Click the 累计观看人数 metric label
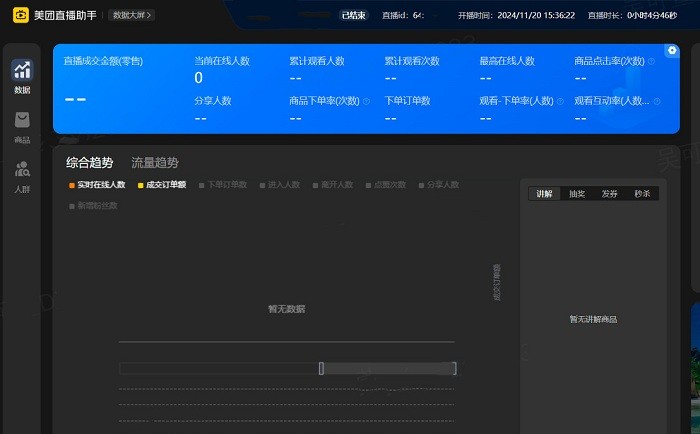 tap(317, 61)
